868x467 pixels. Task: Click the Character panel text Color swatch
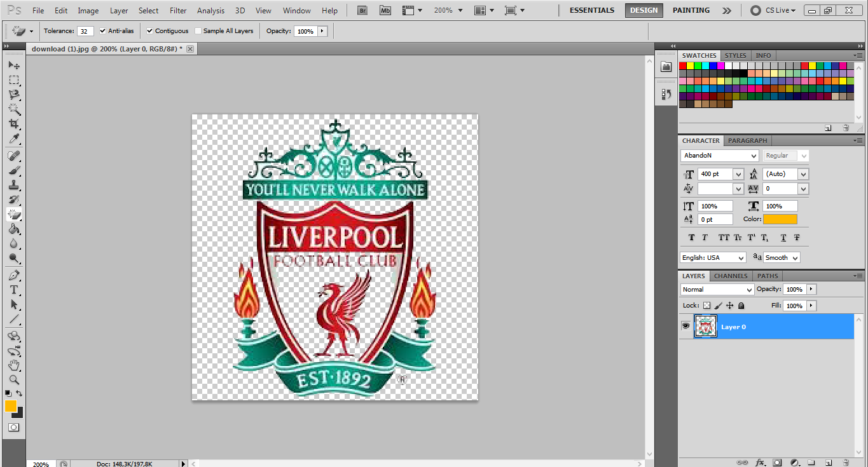tap(780, 219)
